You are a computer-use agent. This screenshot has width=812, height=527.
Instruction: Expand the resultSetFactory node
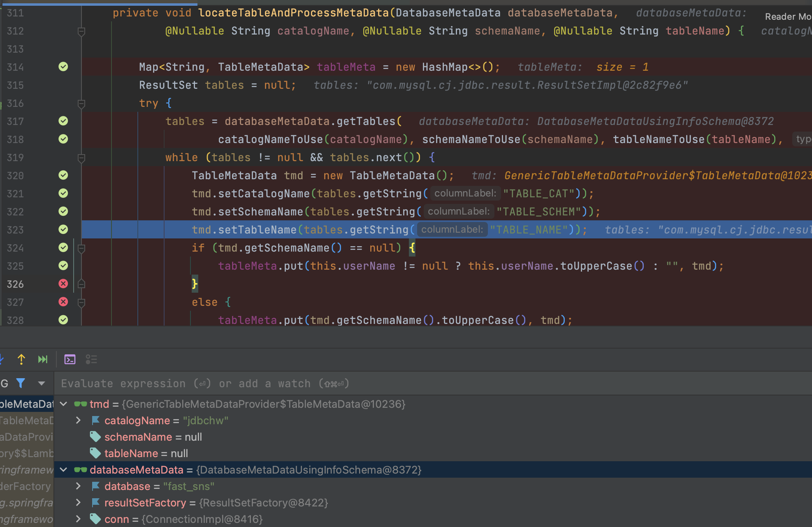click(x=78, y=502)
